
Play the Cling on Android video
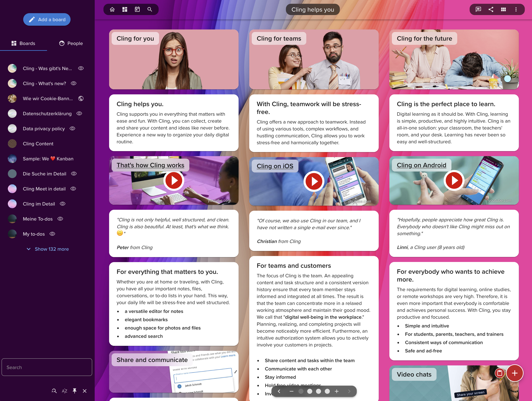click(x=454, y=180)
